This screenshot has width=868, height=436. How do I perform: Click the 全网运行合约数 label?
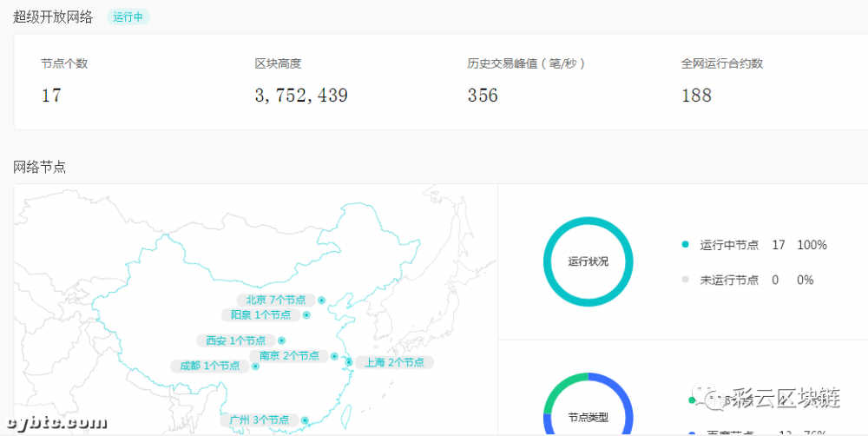pyautogui.click(x=722, y=63)
